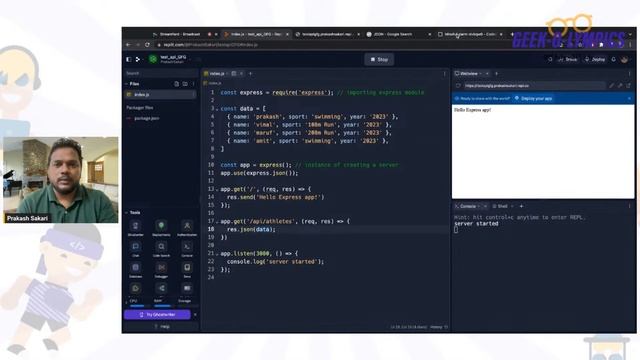Switch to the Console tab
Viewport: 640px width, 360px height.
click(467, 206)
